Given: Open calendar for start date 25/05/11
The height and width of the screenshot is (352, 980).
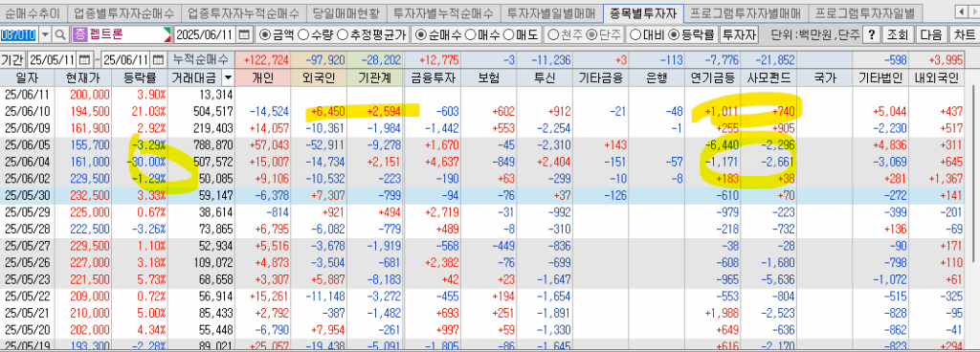Looking at the screenshot, I should click(85, 60).
